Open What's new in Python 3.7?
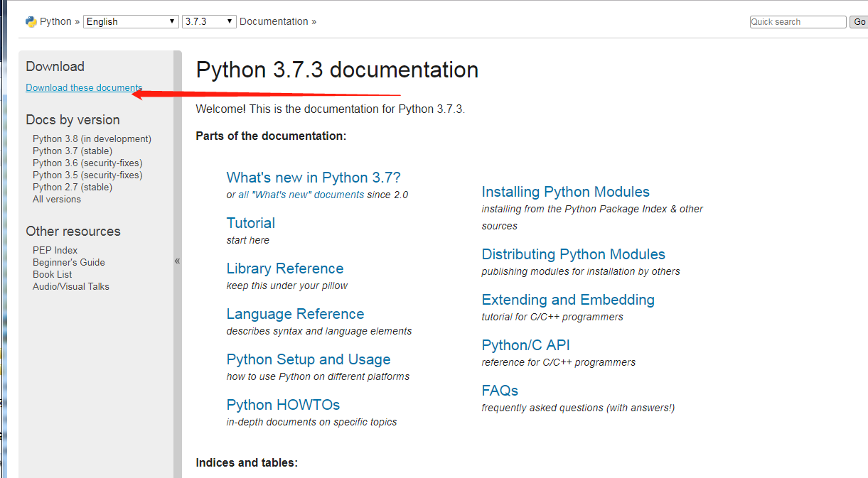This screenshot has width=868, height=478. click(314, 178)
